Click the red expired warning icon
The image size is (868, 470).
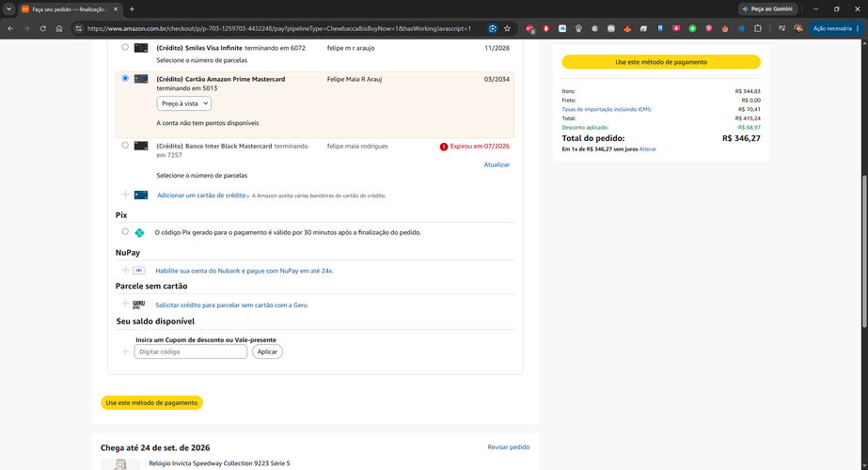click(444, 147)
